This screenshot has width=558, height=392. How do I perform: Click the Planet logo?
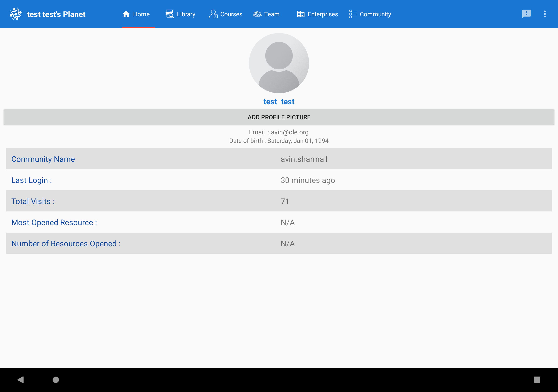pos(15,14)
